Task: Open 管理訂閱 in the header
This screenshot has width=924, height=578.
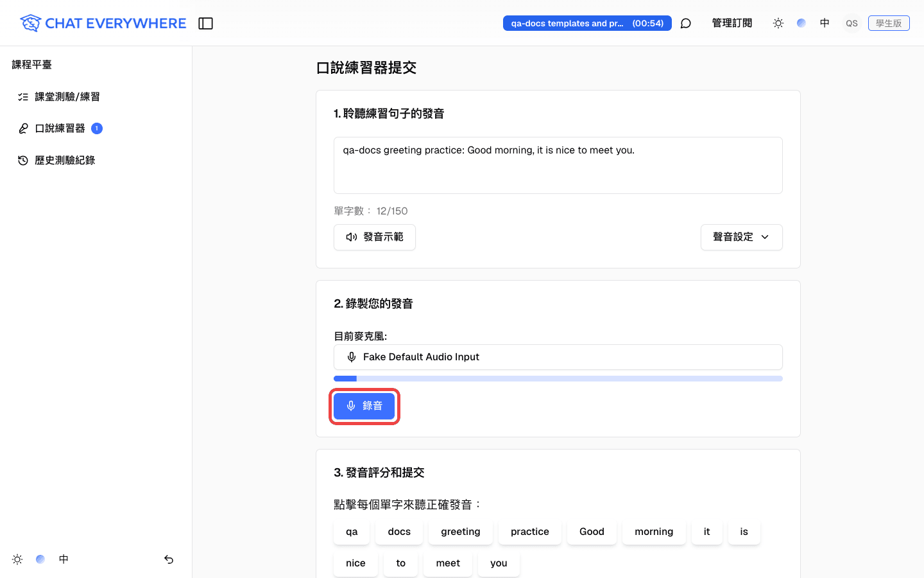Action: click(732, 23)
